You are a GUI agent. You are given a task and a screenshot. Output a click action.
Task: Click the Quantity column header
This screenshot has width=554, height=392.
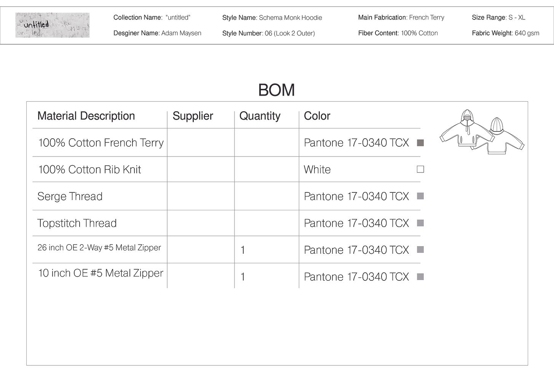(260, 116)
